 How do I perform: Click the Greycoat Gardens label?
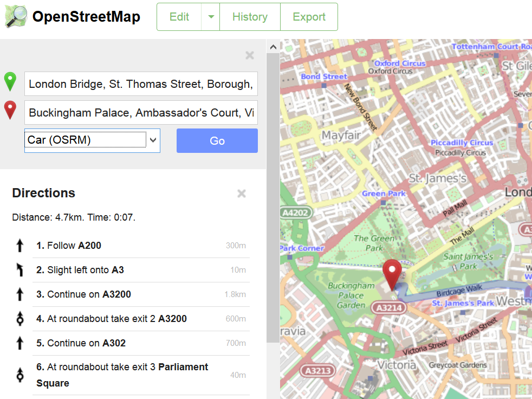458,365
